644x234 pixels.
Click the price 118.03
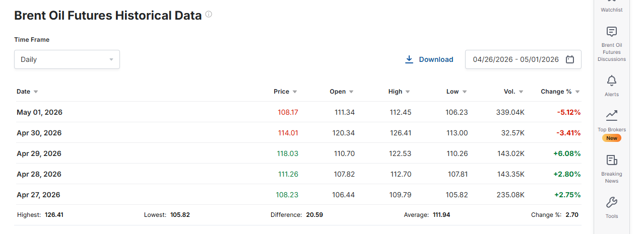(x=288, y=153)
